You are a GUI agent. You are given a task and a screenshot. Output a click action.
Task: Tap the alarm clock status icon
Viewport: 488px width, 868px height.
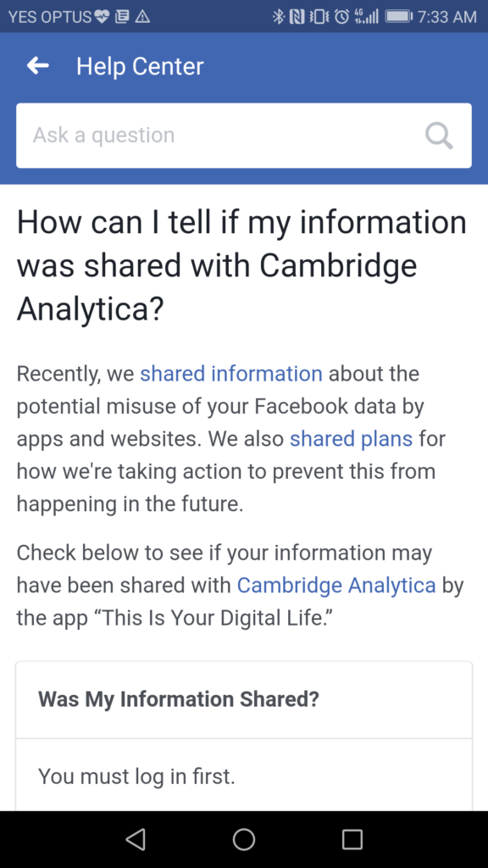point(343,17)
